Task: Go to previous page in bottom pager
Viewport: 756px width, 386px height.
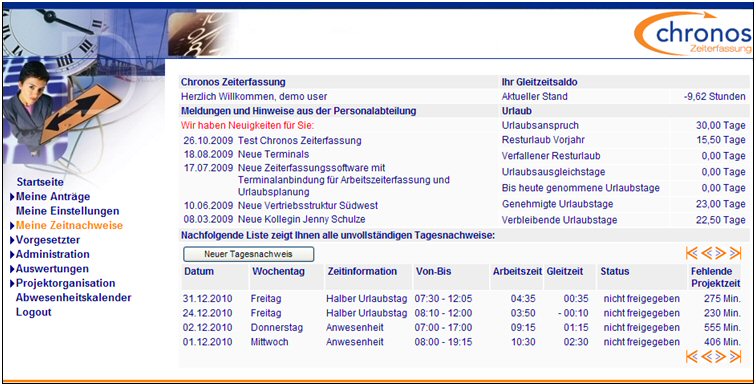Action: (x=706, y=357)
